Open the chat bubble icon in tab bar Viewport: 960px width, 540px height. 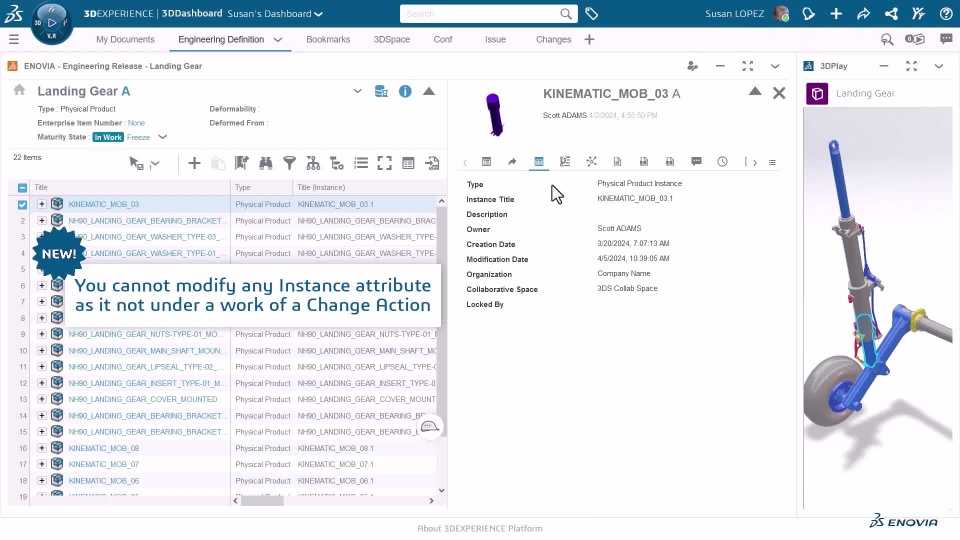[x=946, y=39]
